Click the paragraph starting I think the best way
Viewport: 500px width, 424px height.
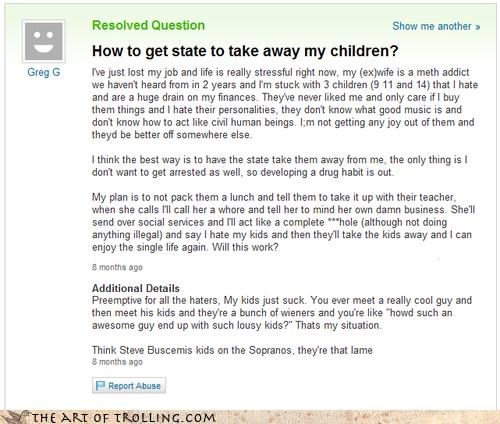[x=280, y=166]
